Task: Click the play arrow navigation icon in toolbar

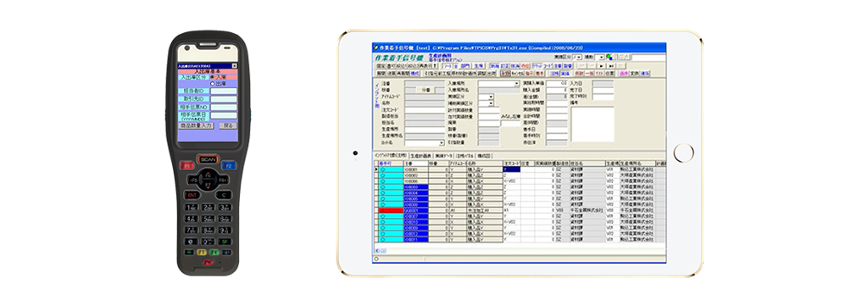Action: coord(602,66)
